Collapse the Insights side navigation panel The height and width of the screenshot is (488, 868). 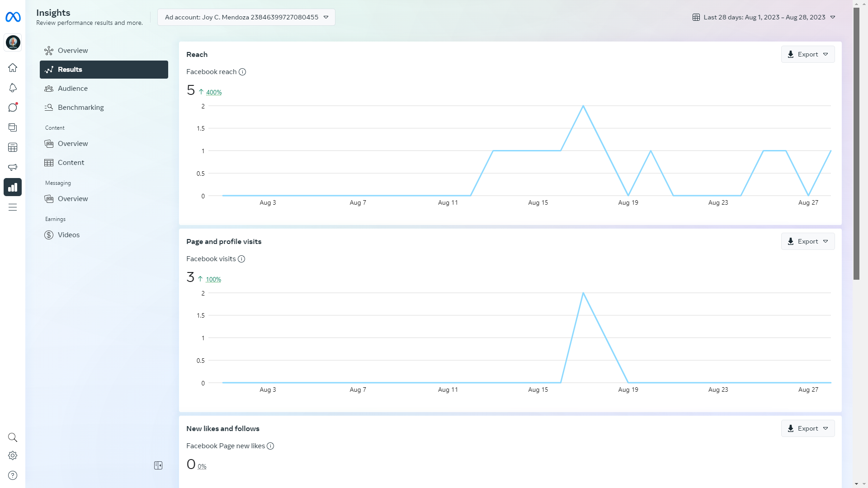click(158, 465)
